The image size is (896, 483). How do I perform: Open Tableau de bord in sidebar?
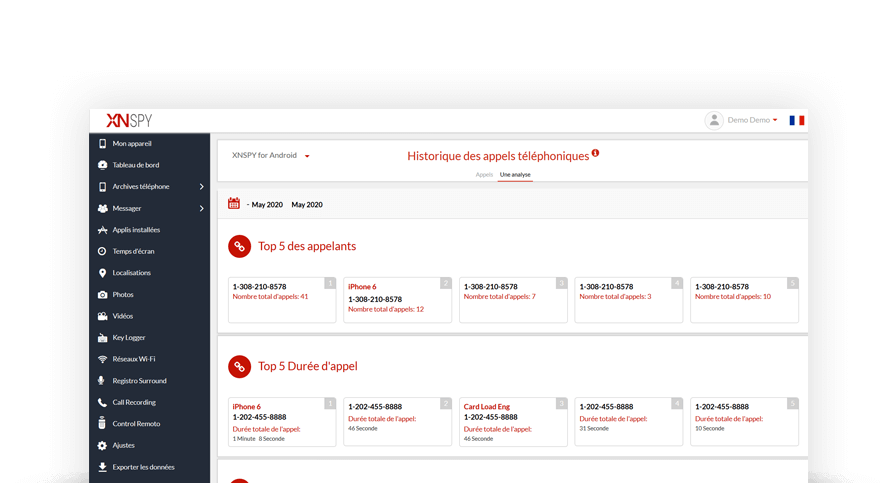135,165
